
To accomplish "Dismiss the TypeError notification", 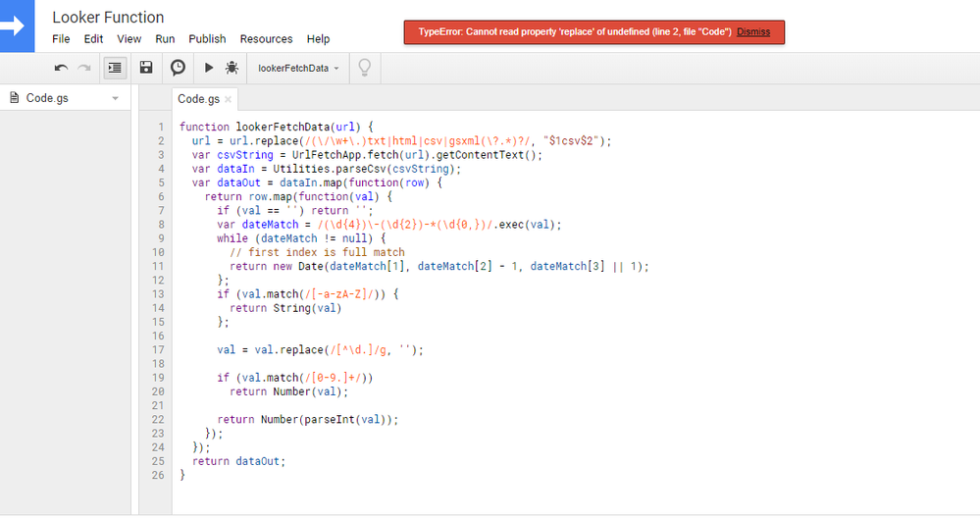I will coord(753,32).
